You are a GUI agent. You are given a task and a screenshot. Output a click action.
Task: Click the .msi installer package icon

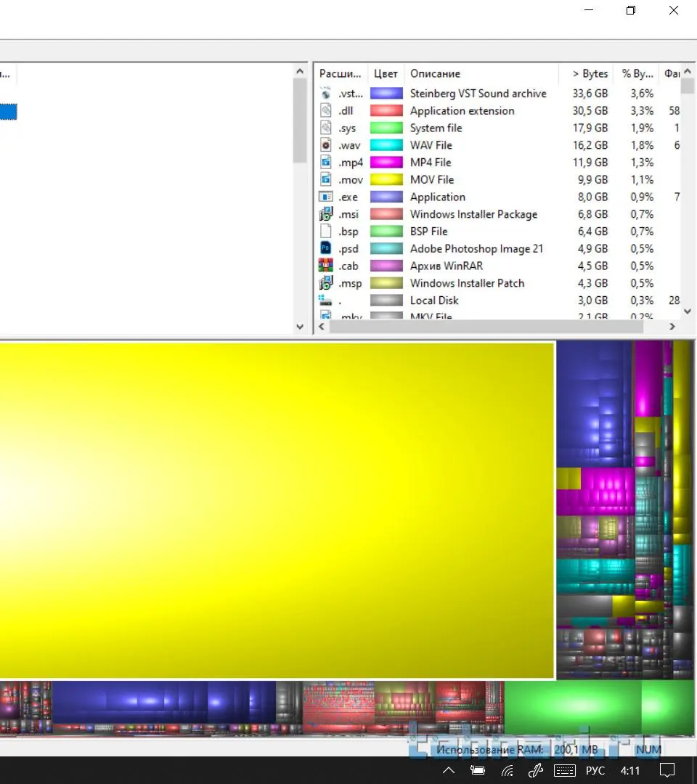[x=325, y=214]
